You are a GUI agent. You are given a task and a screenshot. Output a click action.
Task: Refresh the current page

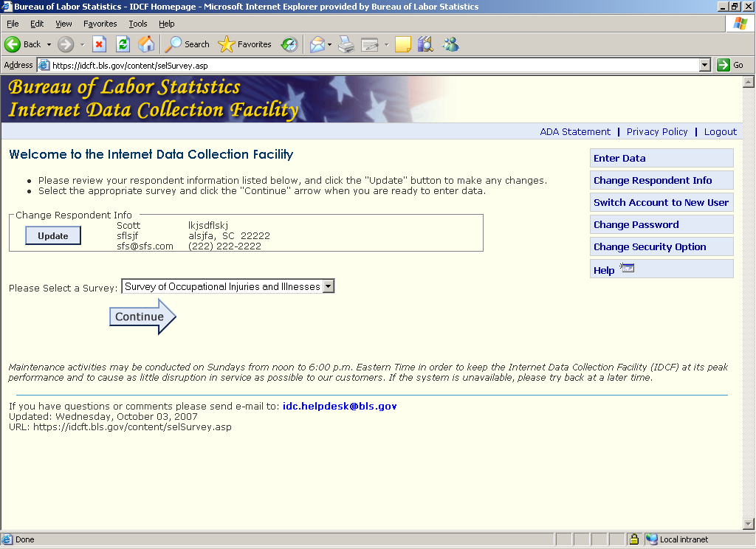click(123, 44)
